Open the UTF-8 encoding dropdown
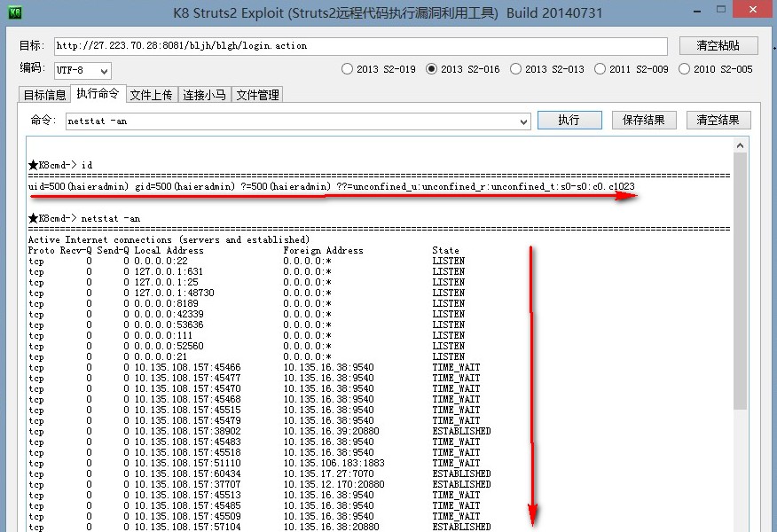 point(82,70)
